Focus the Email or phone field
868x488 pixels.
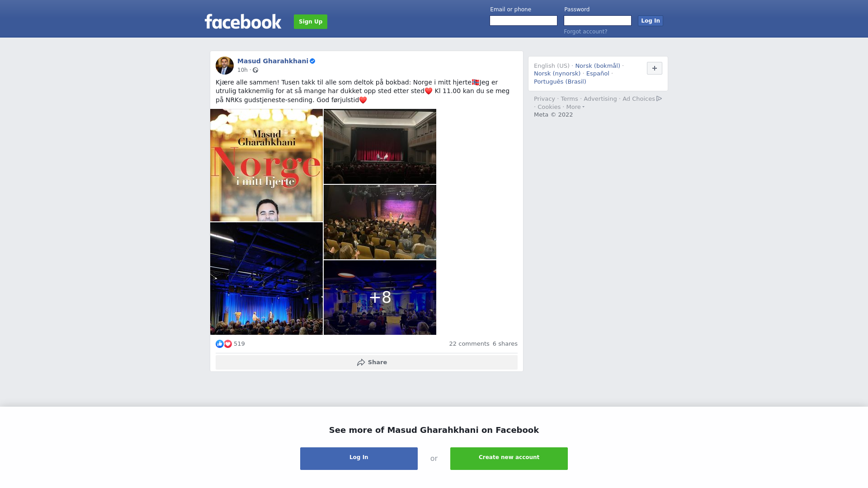(x=524, y=21)
